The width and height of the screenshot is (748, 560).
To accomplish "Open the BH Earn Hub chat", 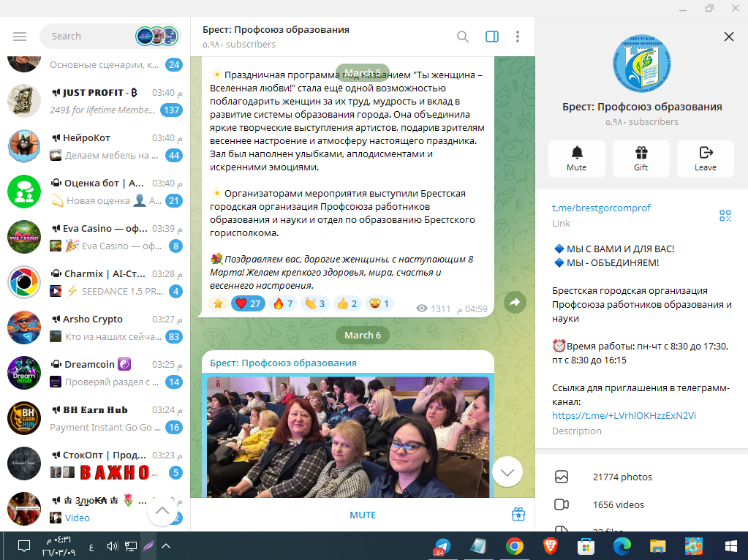I will coord(95,418).
